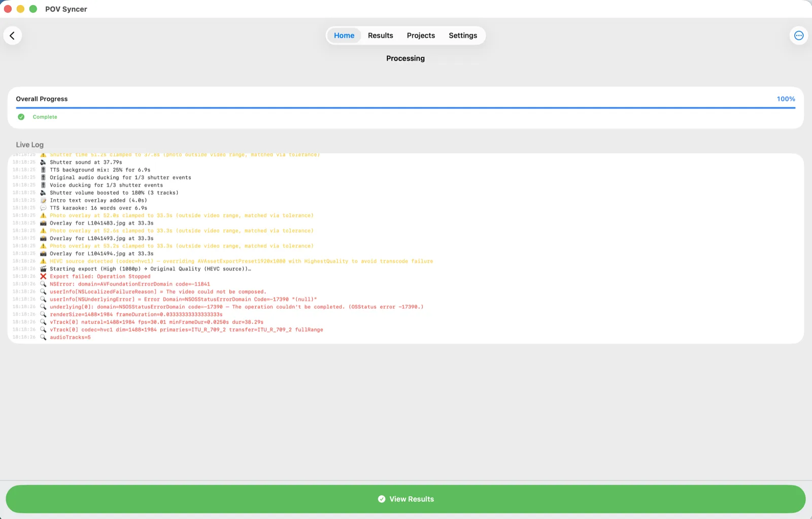Click icon beside 'Voice ducking for 1/3' line
The width and height of the screenshot is (812, 519).
pos(43,185)
